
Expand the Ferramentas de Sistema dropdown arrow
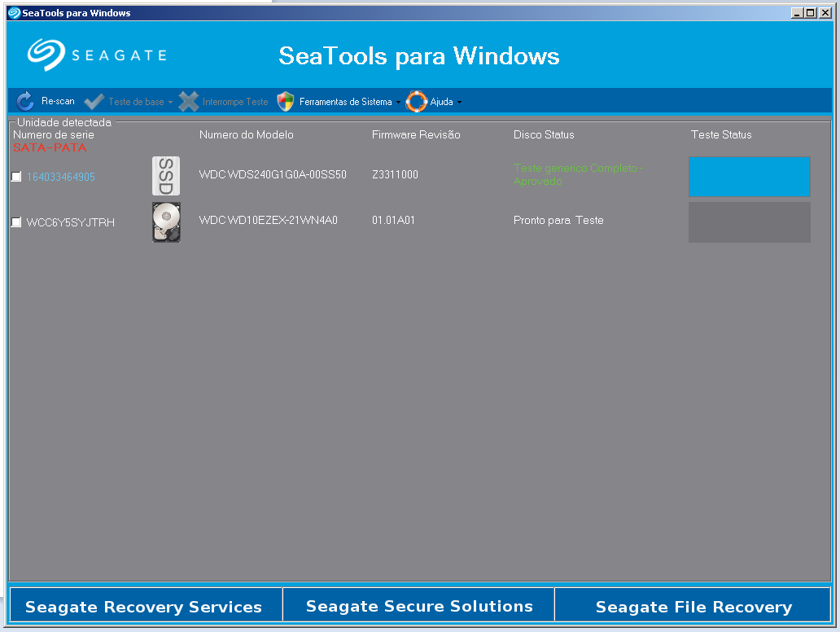398,102
